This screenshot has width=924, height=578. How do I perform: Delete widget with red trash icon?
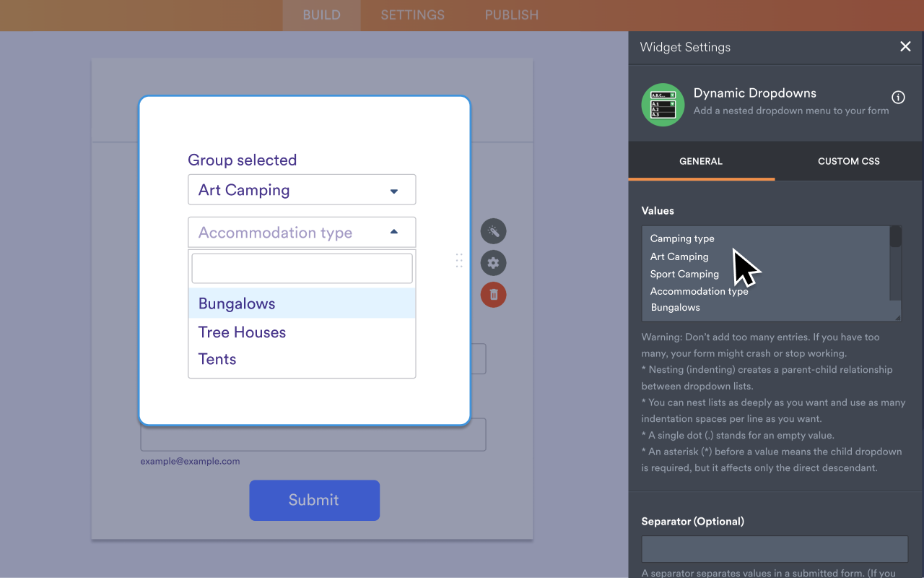click(493, 295)
